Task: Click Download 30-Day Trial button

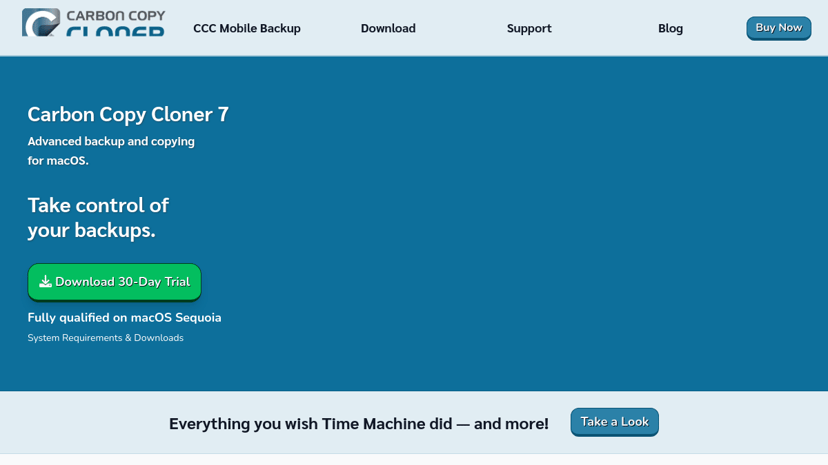Action: (115, 282)
